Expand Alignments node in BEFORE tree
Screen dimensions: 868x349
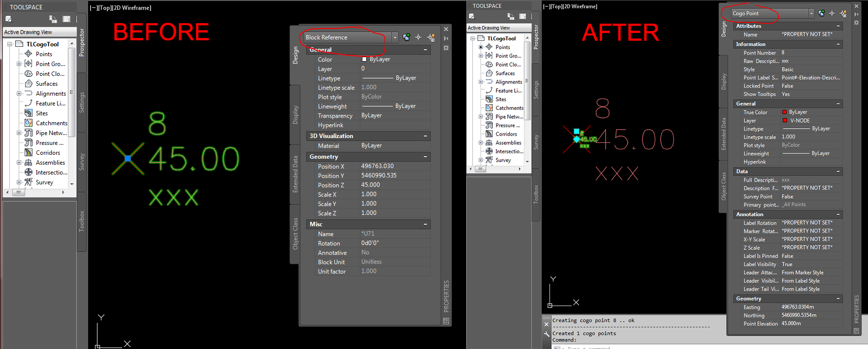19,93
